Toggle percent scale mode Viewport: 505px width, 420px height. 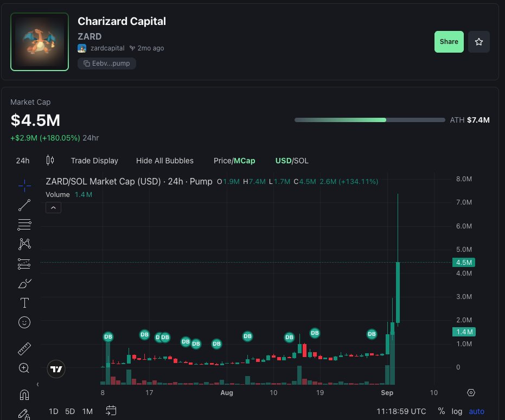coord(442,411)
